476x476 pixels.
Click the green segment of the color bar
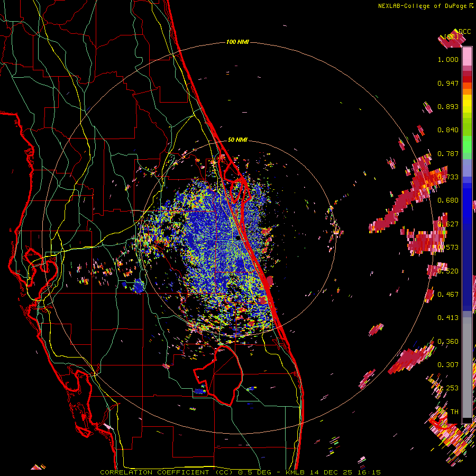tap(467, 145)
